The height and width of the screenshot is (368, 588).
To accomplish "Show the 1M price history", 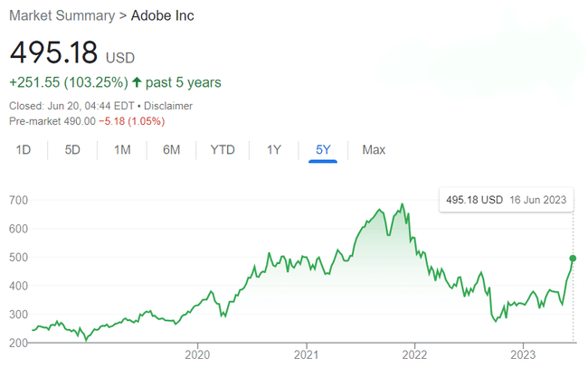I will pyautogui.click(x=122, y=149).
